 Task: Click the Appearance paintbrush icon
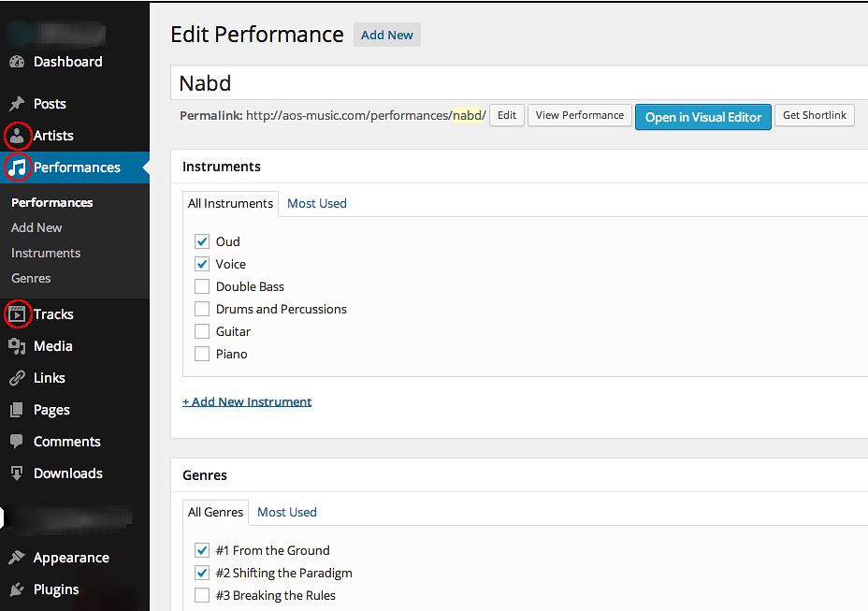pyautogui.click(x=17, y=558)
